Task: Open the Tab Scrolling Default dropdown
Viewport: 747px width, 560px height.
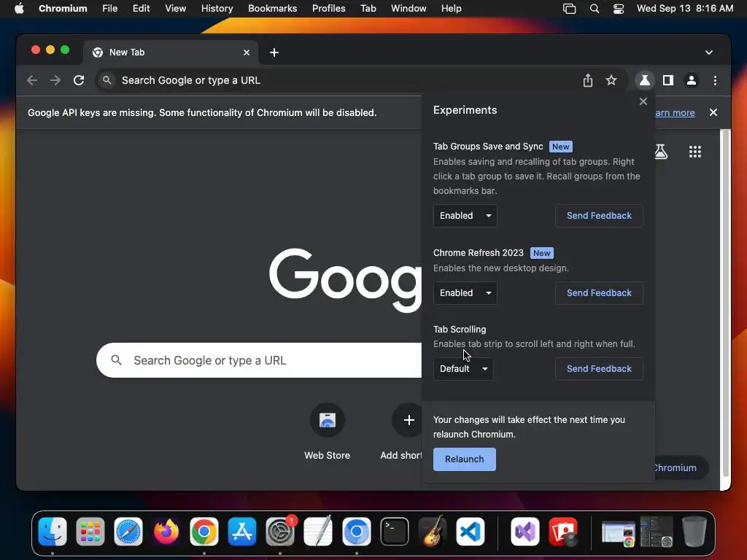Action: click(x=463, y=369)
